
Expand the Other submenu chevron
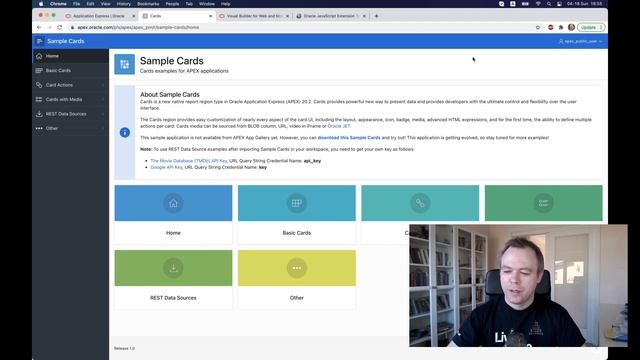(103, 129)
